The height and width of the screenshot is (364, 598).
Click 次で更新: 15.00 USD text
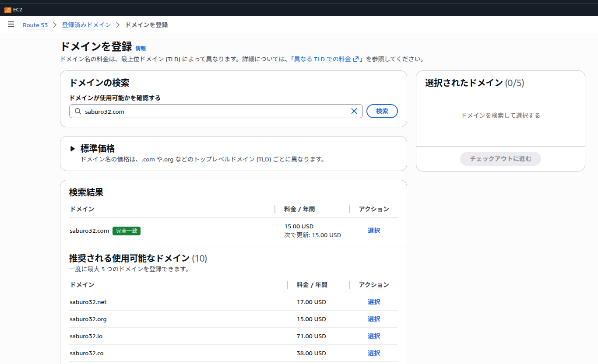click(313, 235)
